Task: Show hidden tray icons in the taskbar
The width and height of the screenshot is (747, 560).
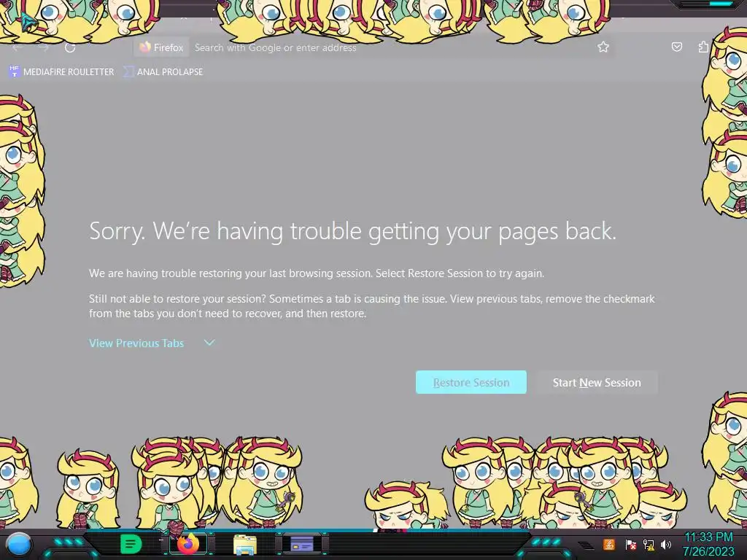Action: point(586,545)
